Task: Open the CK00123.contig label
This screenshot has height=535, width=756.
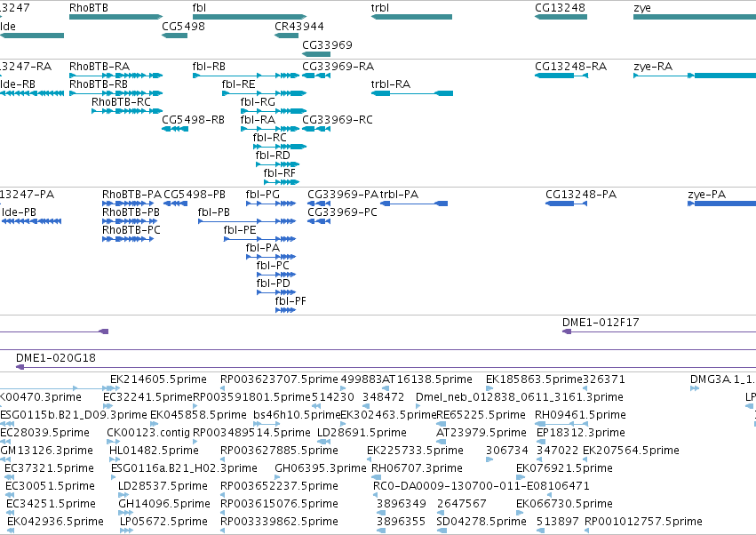Action: pyautogui.click(x=148, y=433)
